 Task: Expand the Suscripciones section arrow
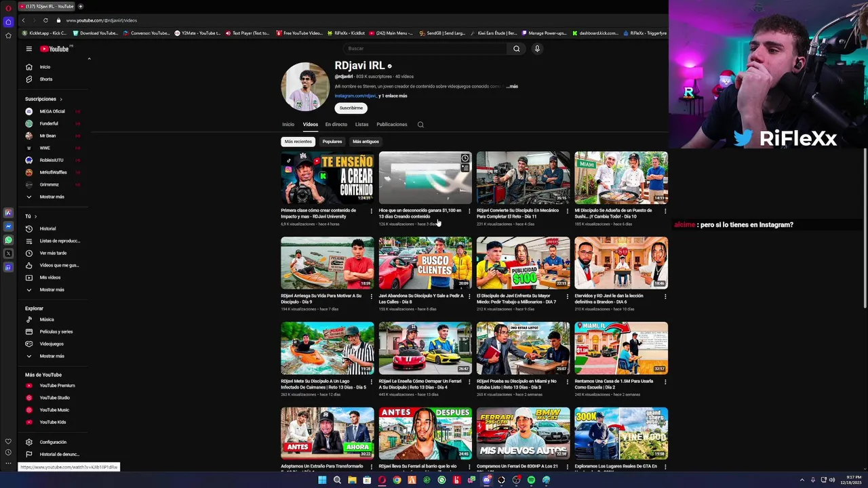pyautogui.click(x=60, y=100)
